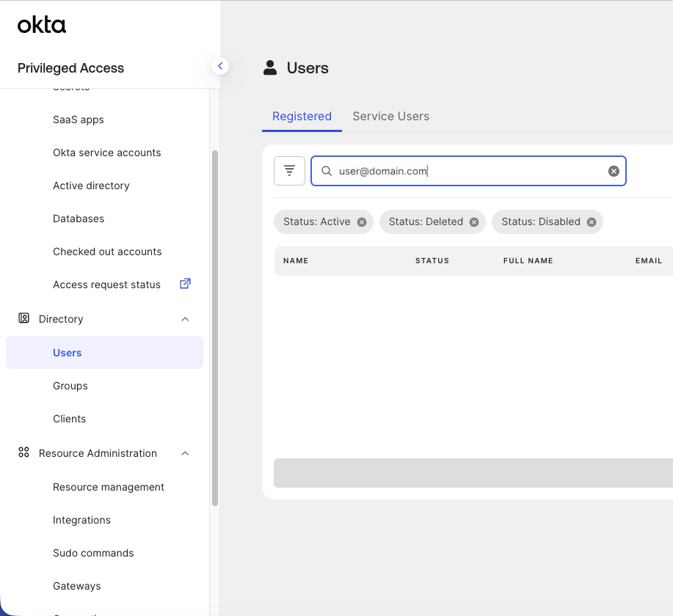Remove the Status: Active filter chip

tap(362, 222)
